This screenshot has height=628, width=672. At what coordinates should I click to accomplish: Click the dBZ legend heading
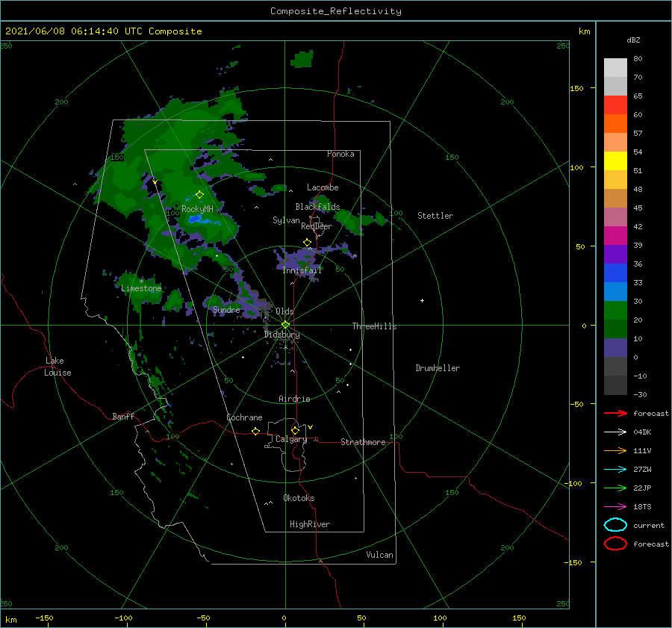pos(633,40)
